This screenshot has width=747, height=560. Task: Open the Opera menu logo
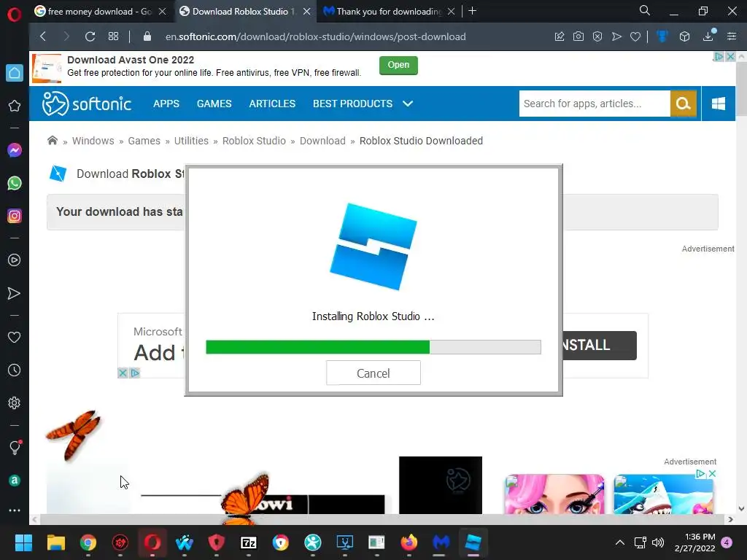[x=15, y=15]
